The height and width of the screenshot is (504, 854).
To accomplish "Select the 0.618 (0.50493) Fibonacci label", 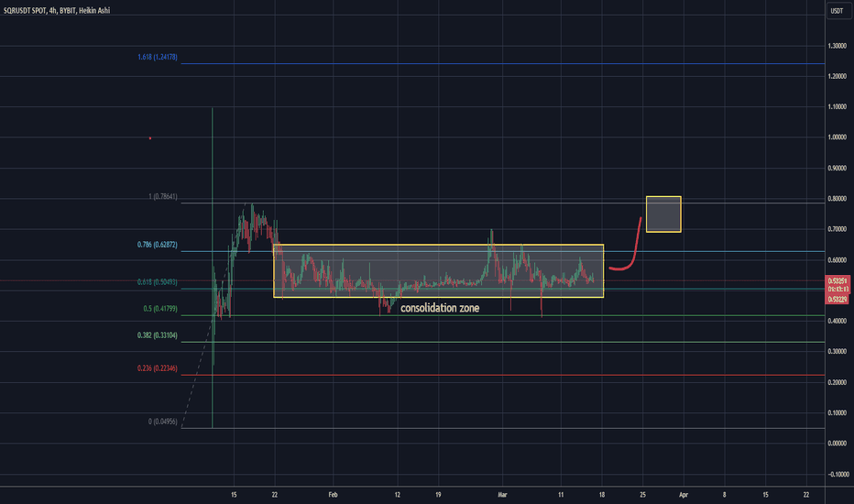I will [158, 281].
